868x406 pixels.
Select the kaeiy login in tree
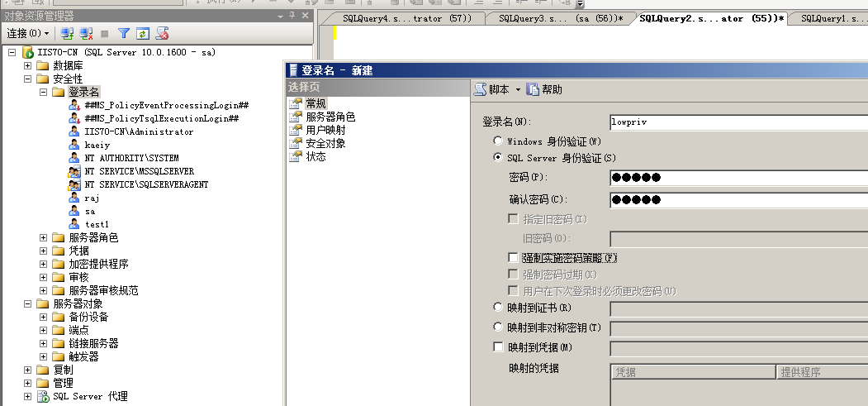pyautogui.click(x=97, y=145)
